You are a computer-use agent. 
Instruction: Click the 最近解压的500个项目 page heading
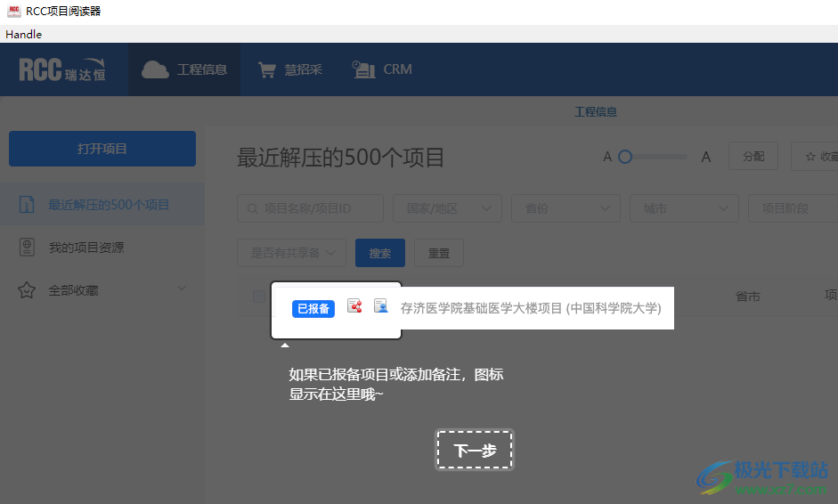point(340,157)
